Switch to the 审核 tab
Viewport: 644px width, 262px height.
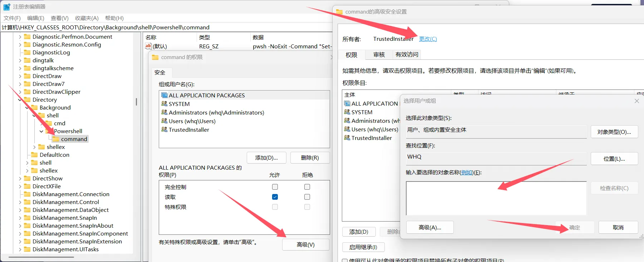tap(379, 55)
